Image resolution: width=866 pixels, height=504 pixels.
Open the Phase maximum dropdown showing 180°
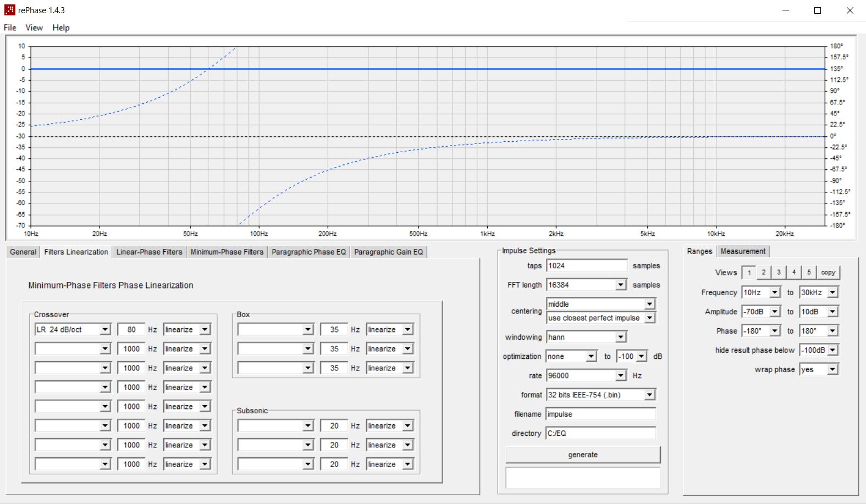819,331
